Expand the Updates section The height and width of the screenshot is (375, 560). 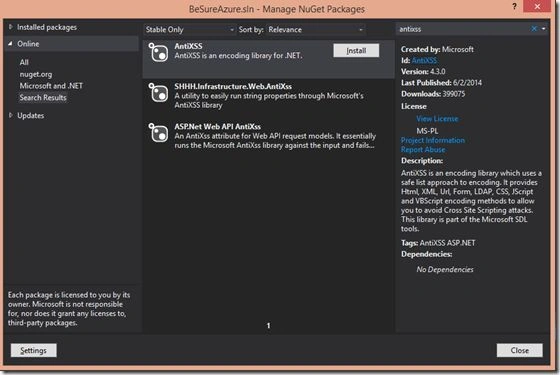coord(10,115)
